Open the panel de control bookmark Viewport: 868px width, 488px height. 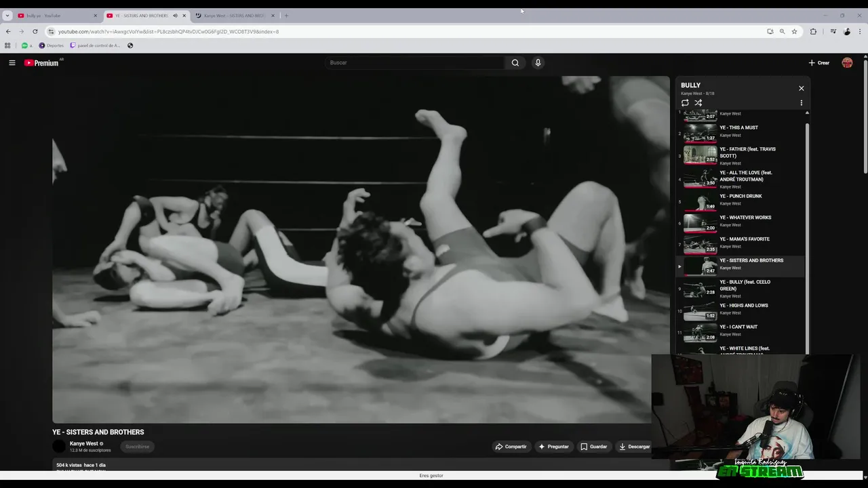pos(95,45)
